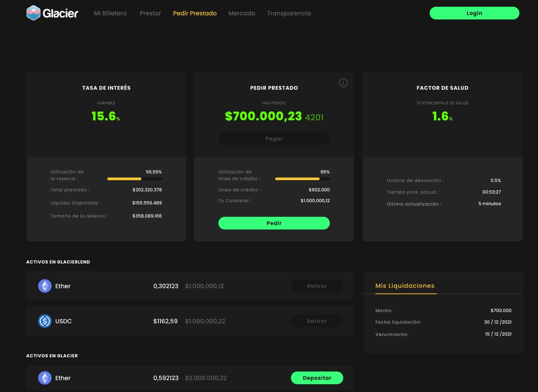Viewport: 538px width, 392px height.
Task: Click the Depositar button for Ether
Action: 317,378
